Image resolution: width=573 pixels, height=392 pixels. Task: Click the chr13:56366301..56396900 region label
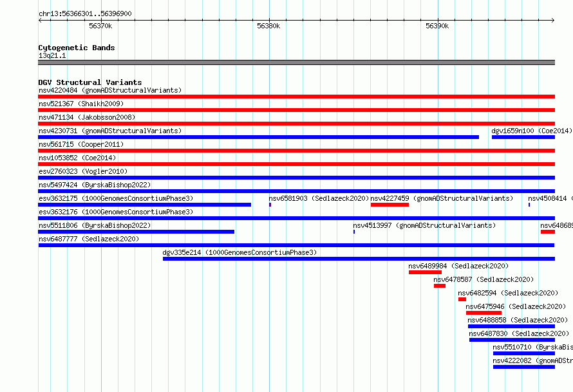click(x=85, y=14)
